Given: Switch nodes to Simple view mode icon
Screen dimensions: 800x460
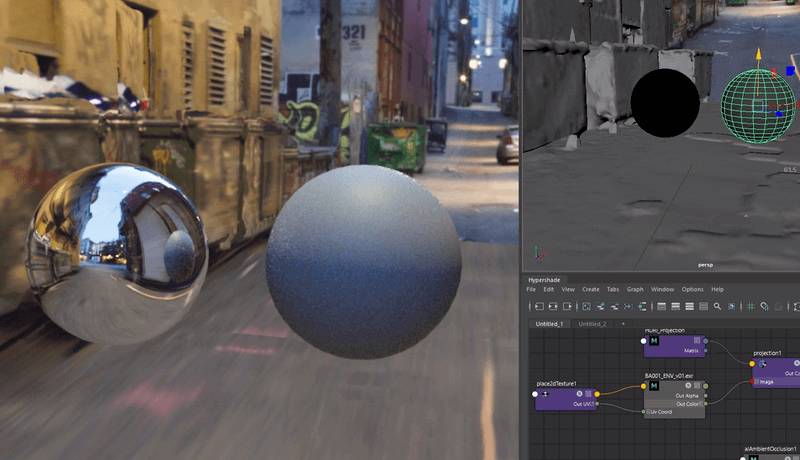Looking at the screenshot, I should click(661, 306).
